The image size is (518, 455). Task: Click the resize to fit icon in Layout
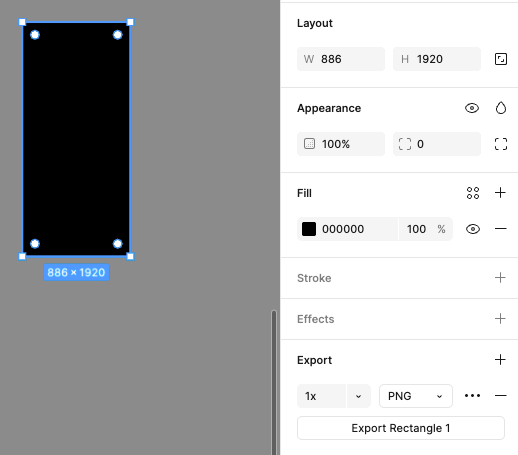501,59
